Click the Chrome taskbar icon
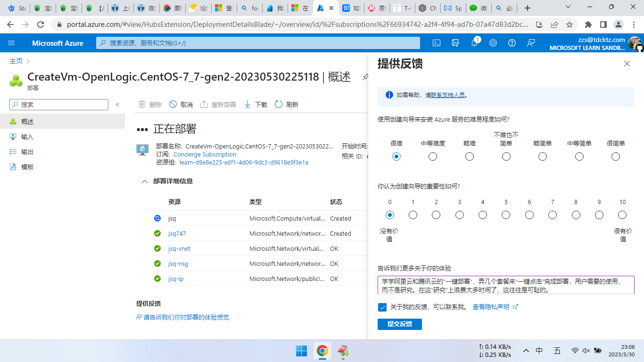 tap(322, 351)
